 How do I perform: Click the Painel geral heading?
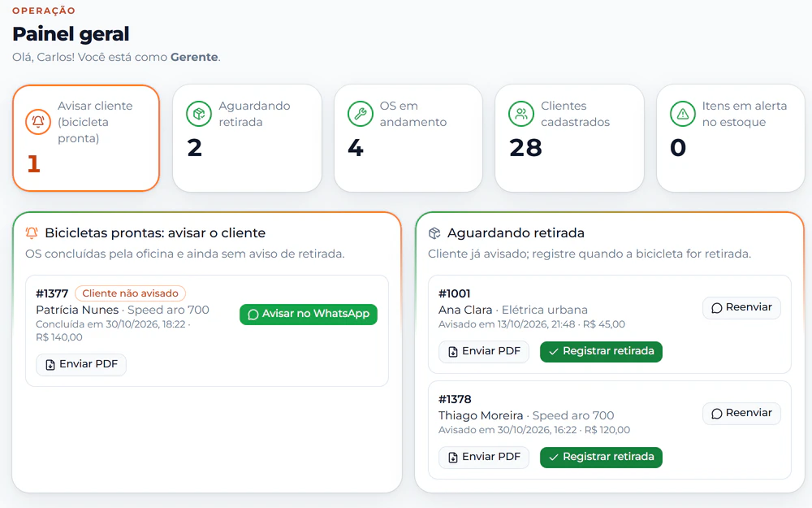[71, 34]
